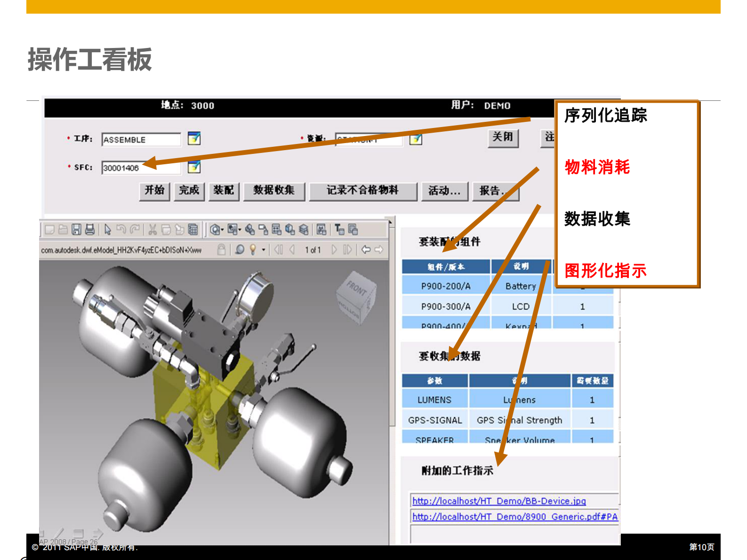Go to the last page in the viewer
The height and width of the screenshot is (560, 747).
click(347, 249)
